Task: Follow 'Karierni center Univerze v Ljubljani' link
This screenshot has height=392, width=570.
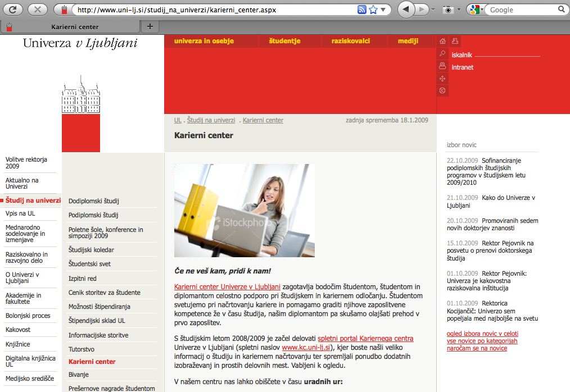Action: tap(227, 286)
